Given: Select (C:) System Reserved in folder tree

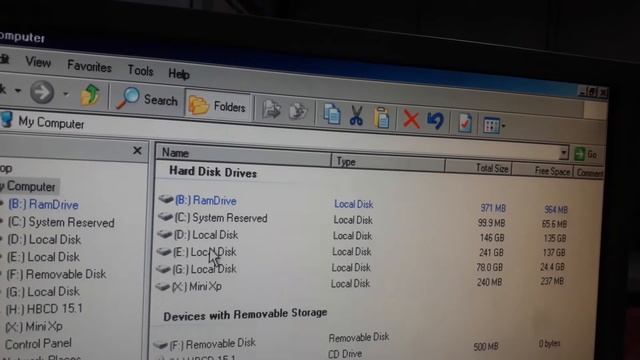Looking at the screenshot, I should [x=61, y=222].
